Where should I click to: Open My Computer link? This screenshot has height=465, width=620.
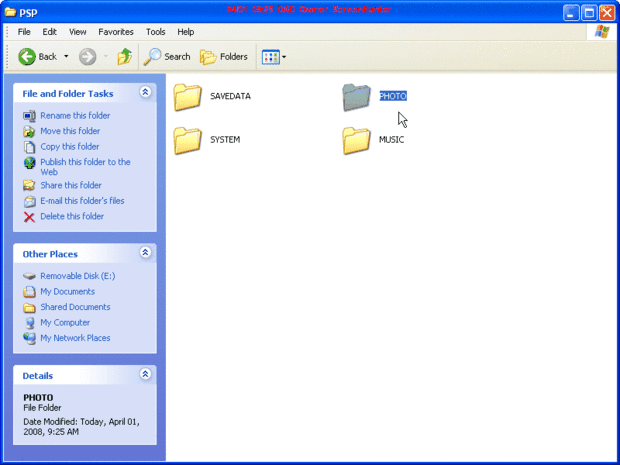[x=65, y=322]
